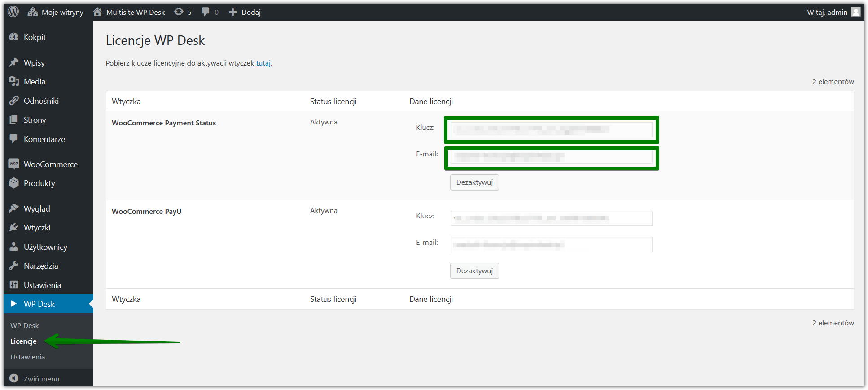Select the highlighted WP Desk menu item
The width and height of the screenshot is (868, 390).
48,304
